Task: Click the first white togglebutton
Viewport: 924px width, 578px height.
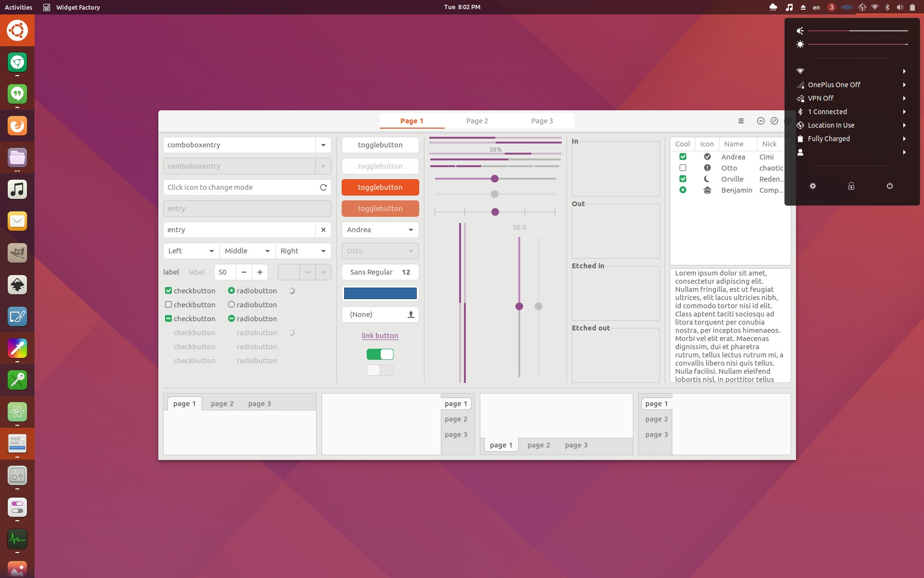Action: point(380,145)
